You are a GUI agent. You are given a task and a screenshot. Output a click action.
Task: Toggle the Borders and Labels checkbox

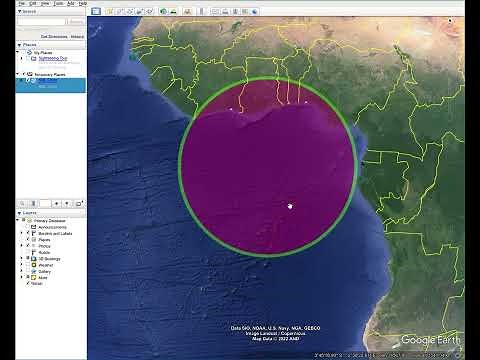(x=28, y=233)
